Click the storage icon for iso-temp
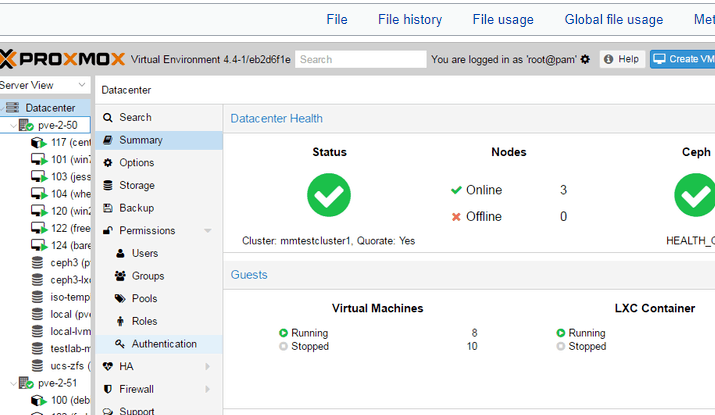715x415 pixels. pyautogui.click(x=37, y=297)
